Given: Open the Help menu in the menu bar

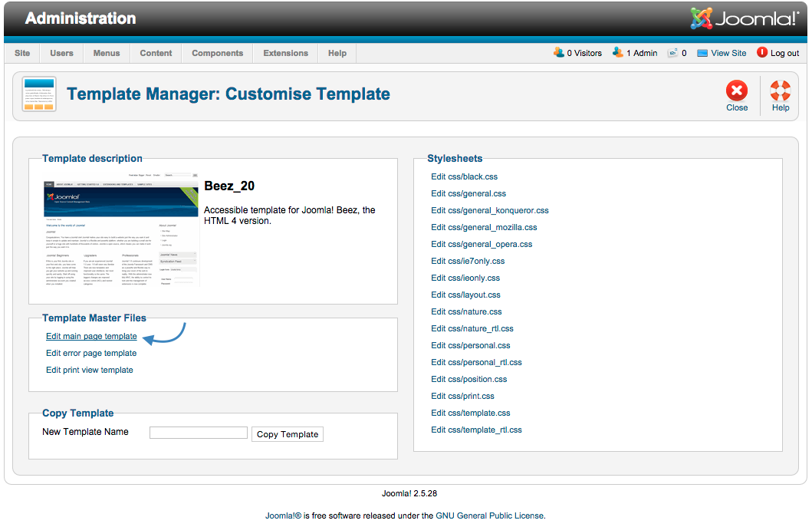Looking at the screenshot, I should [337, 53].
